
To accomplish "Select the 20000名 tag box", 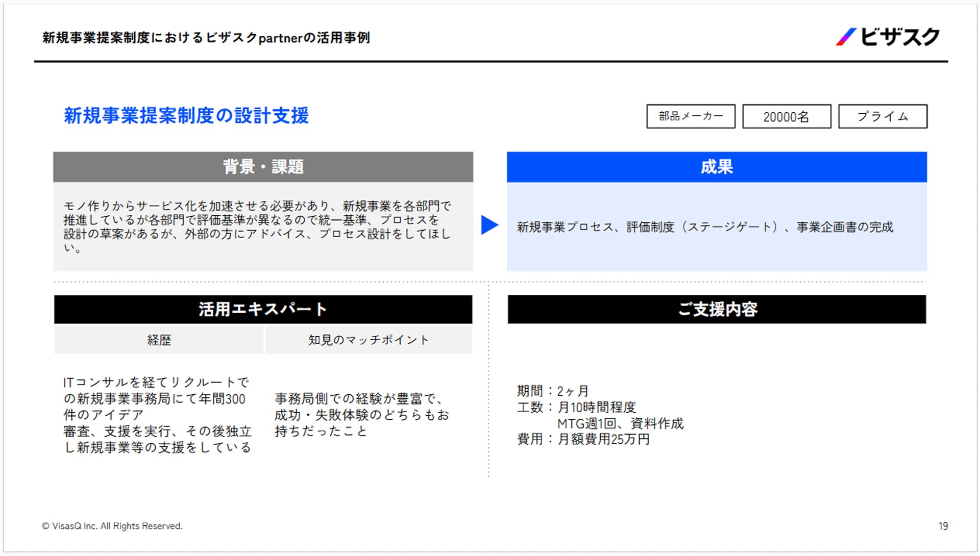I will 787,116.
